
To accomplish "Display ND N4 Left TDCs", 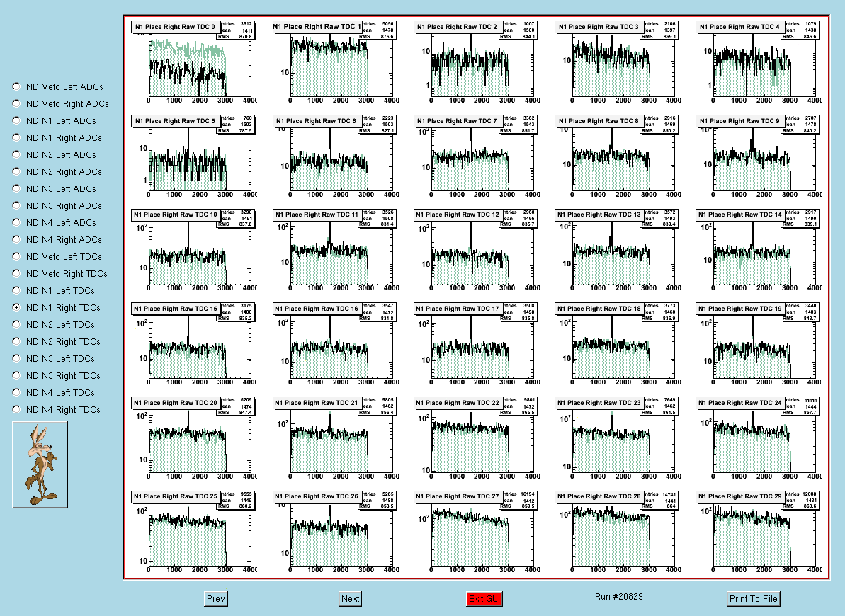I will pos(16,392).
